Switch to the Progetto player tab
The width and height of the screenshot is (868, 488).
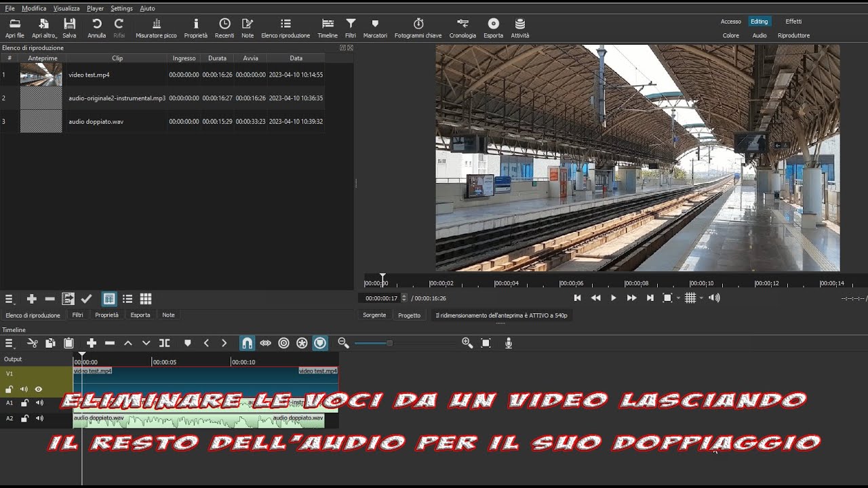point(409,315)
